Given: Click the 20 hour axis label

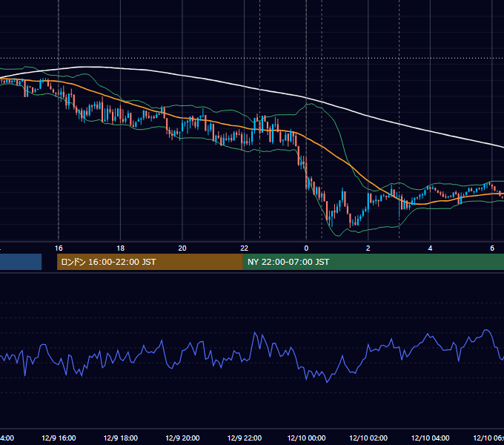Looking at the screenshot, I should pos(182,248).
